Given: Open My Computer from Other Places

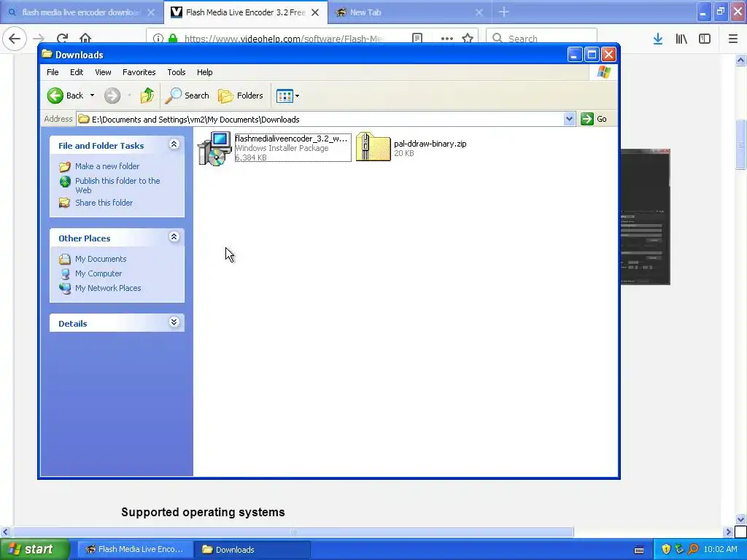Looking at the screenshot, I should point(98,274).
